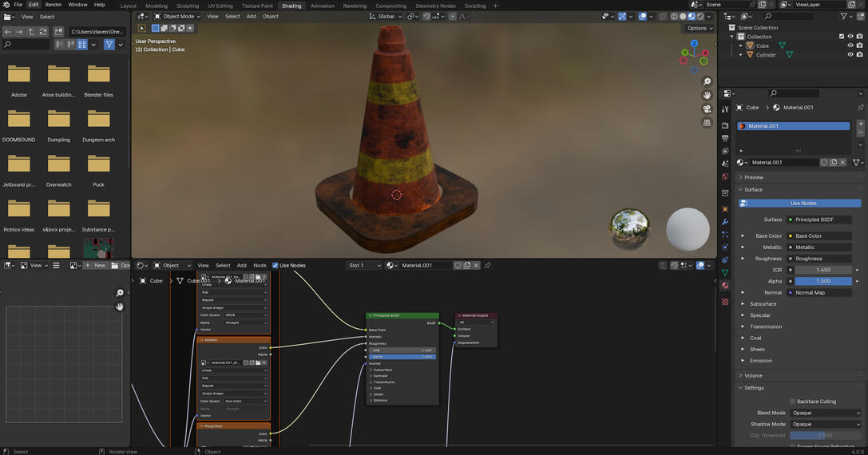
Task: Uncheck Use Nodes in node editor header
Action: tap(275, 266)
